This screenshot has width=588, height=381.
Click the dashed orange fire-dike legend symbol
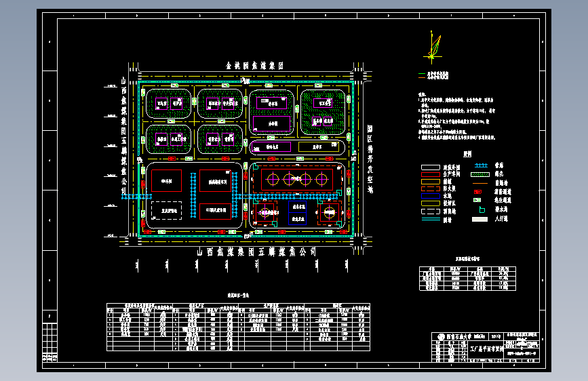[431, 188]
